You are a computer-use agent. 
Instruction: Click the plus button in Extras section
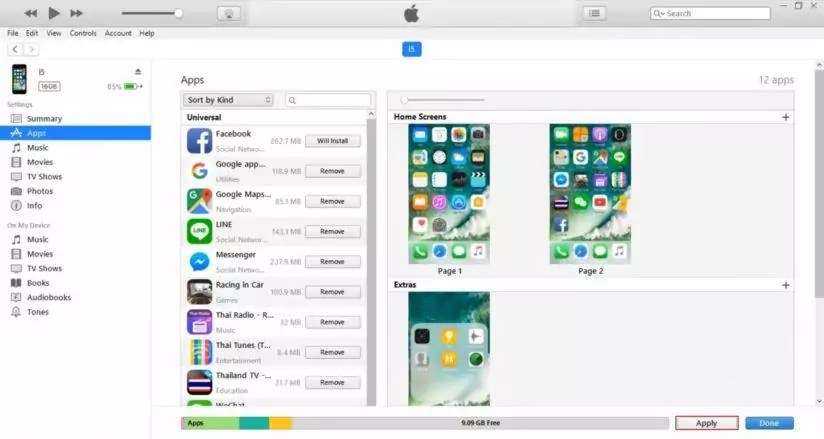(x=785, y=285)
